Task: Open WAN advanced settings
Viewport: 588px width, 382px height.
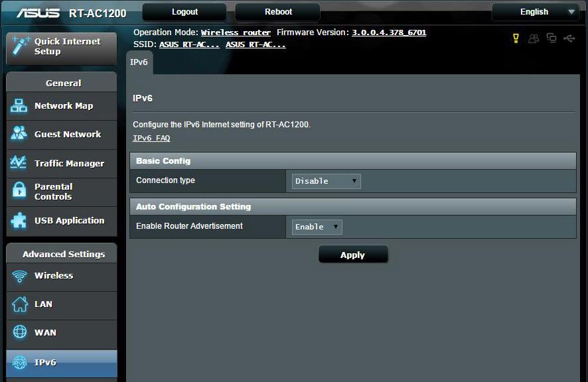Action: pyautogui.click(x=62, y=334)
